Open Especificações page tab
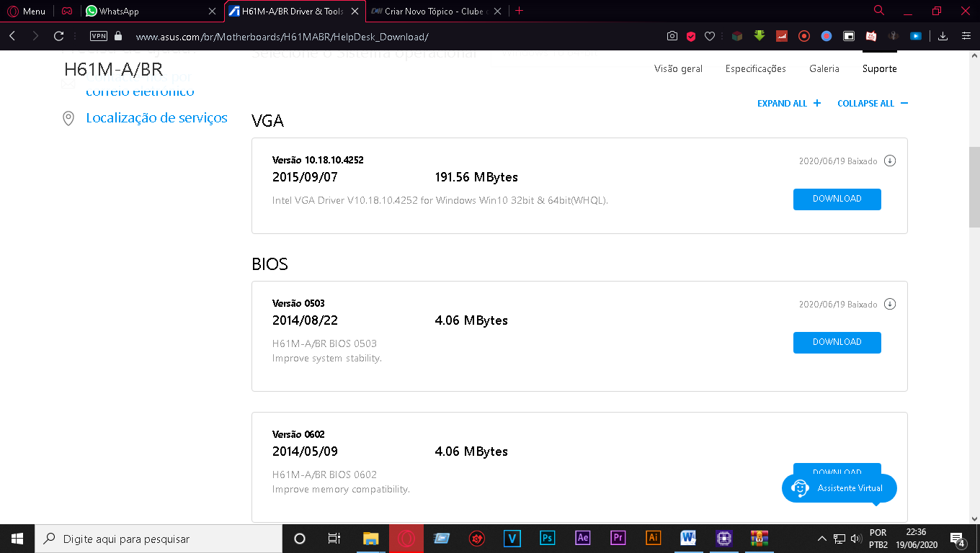Image resolution: width=980 pixels, height=553 pixels. (756, 69)
